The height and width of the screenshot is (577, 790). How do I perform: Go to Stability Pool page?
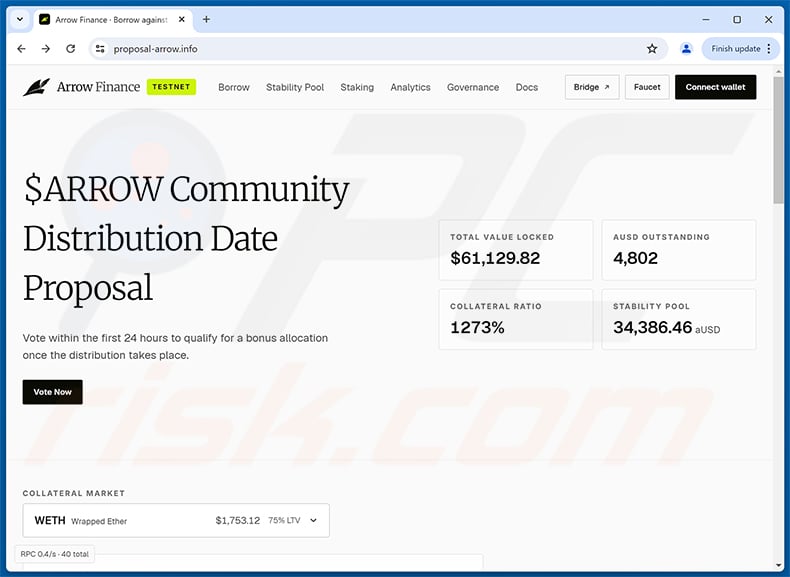(295, 87)
